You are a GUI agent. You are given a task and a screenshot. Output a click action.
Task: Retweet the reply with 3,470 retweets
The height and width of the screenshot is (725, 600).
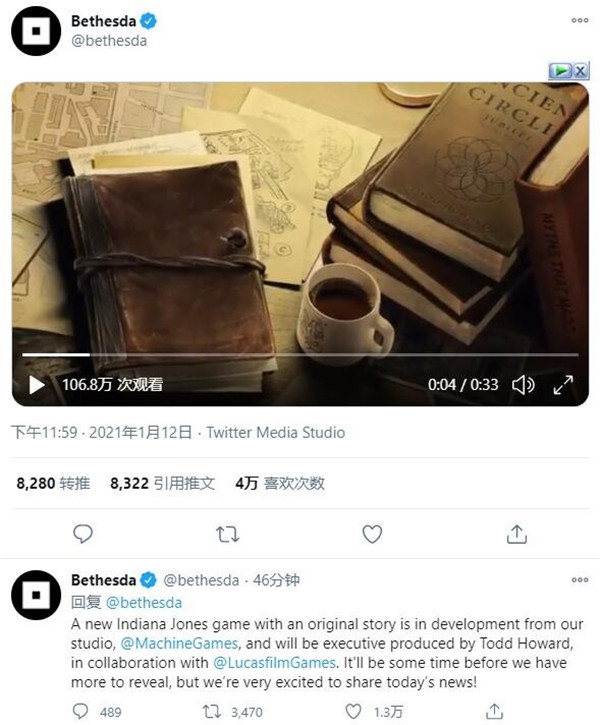(x=213, y=712)
